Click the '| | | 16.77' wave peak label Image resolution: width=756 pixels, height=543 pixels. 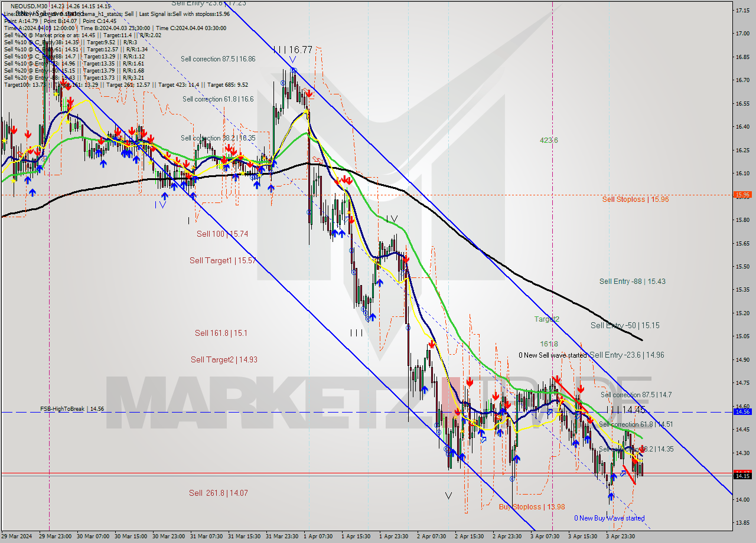tap(292, 50)
